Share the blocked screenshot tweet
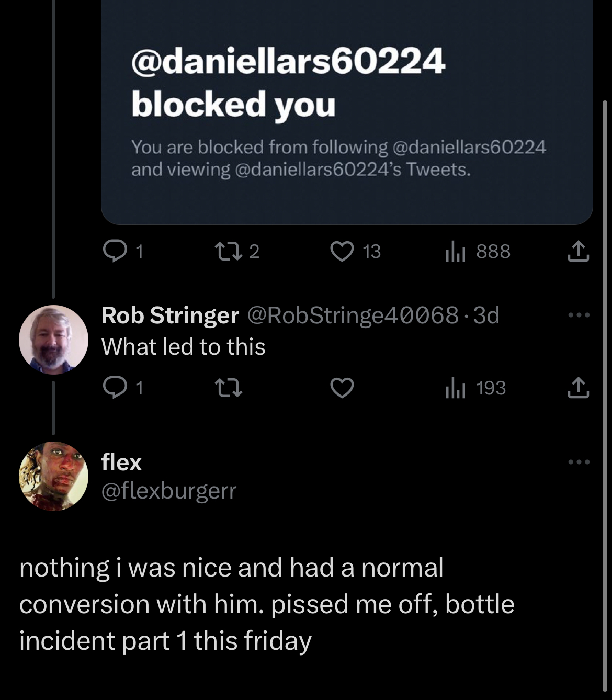This screenshot has height=700, width=612. click(578, 252)
